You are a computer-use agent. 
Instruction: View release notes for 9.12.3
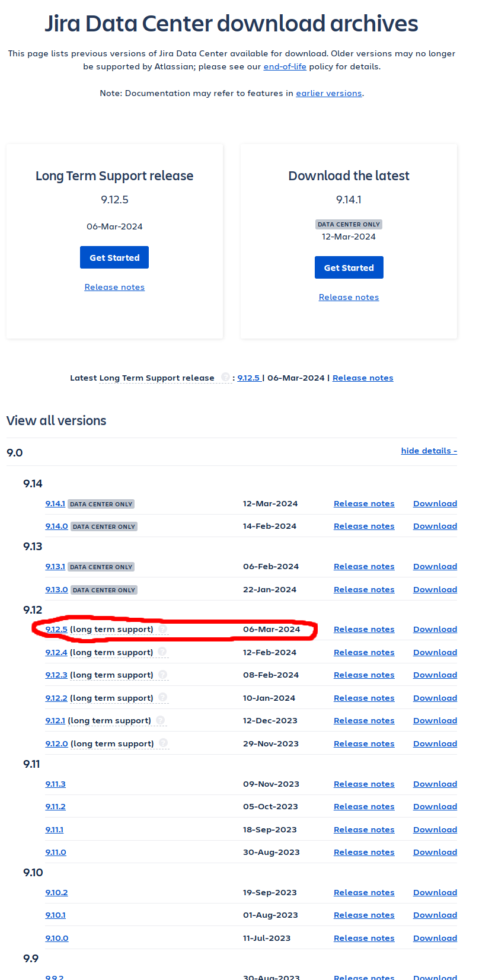364,675
